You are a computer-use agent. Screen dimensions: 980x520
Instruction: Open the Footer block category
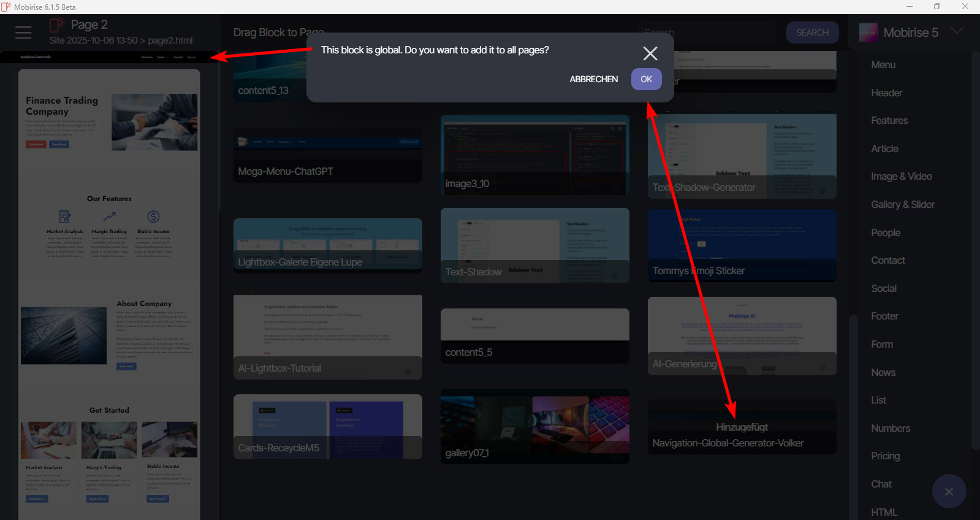tap(884, 316)
